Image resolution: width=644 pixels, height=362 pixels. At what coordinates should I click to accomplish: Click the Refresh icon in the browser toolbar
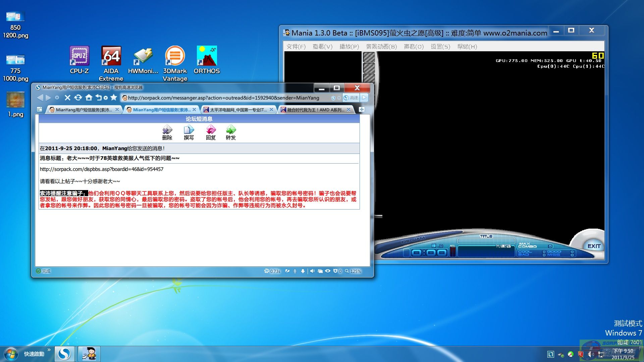click(x=78, y=98)
